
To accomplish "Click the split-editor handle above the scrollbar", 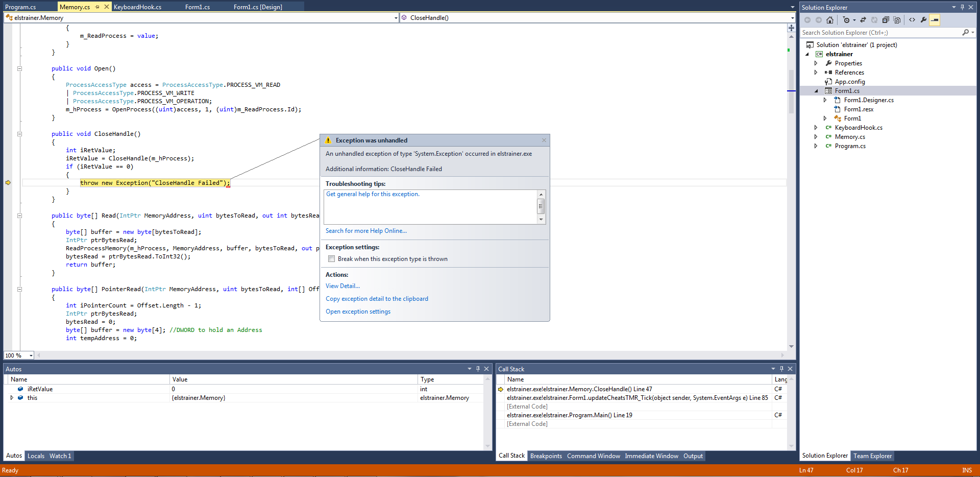I will coord(791,28).
